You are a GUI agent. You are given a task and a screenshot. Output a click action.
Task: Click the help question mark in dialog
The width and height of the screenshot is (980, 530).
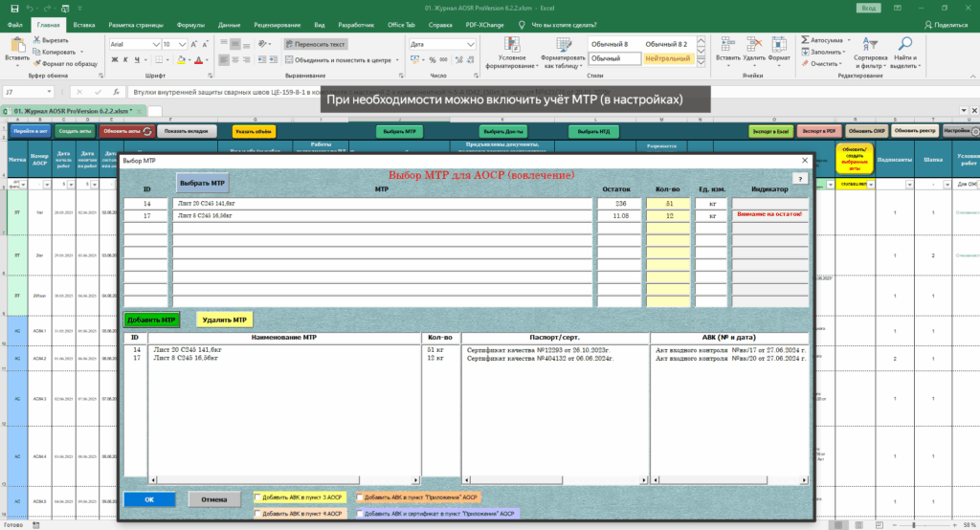[x=800, y=179]
